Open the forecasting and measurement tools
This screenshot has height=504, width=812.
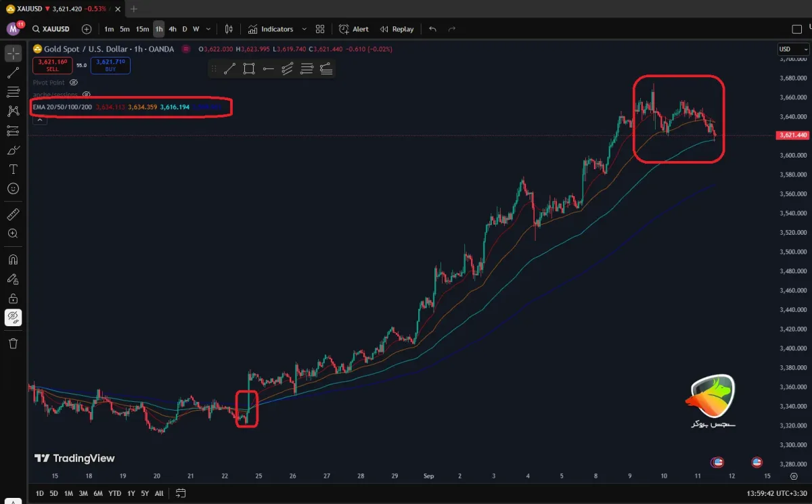[13, 131]
